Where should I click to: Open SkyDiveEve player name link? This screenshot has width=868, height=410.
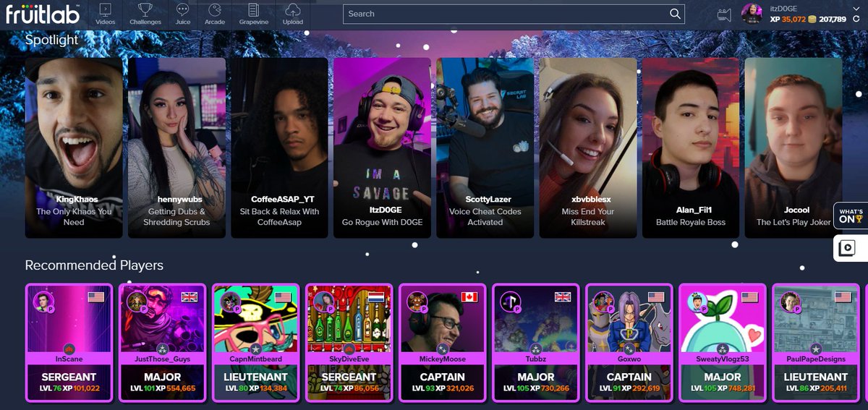pos(349,359)
